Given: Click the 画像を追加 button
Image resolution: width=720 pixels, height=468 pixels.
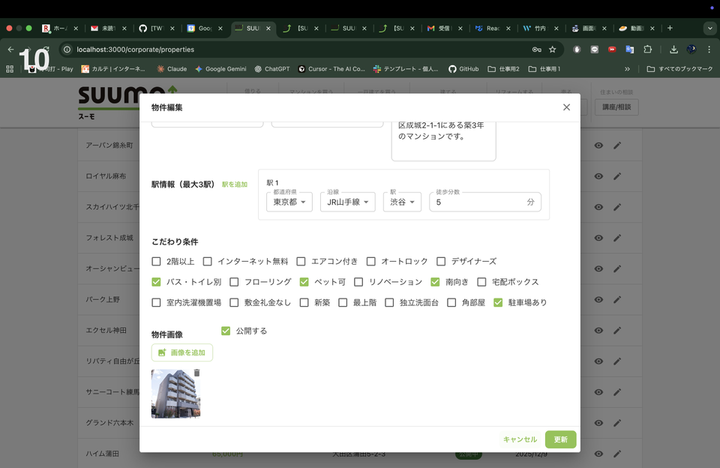Looking at the screenshot, I should [182, 353].
